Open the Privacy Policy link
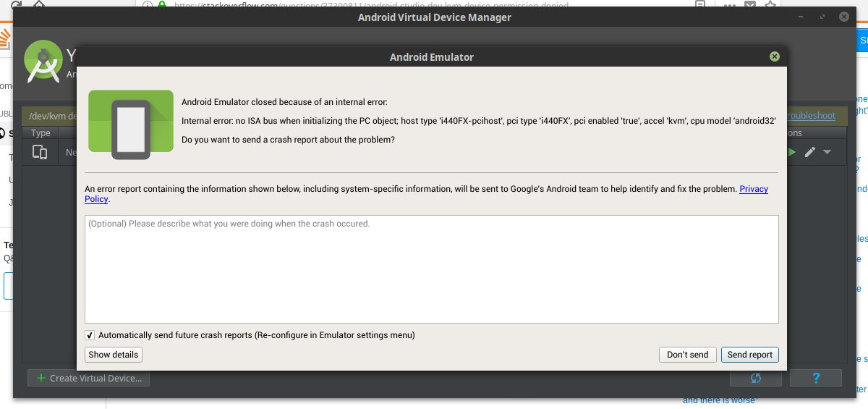 (x=753, y=189)
